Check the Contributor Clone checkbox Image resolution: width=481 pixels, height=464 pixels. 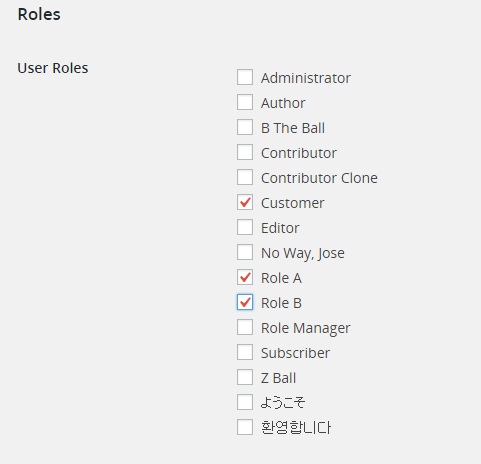tap(245, 177)
